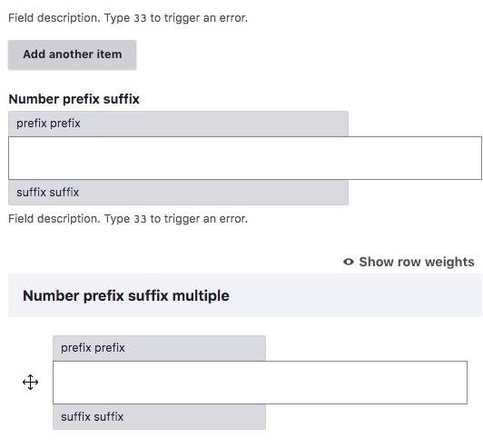Focus the input in the multiple-value table row
This screenshot has height=448, width=483.
click(x=260, y=383)
